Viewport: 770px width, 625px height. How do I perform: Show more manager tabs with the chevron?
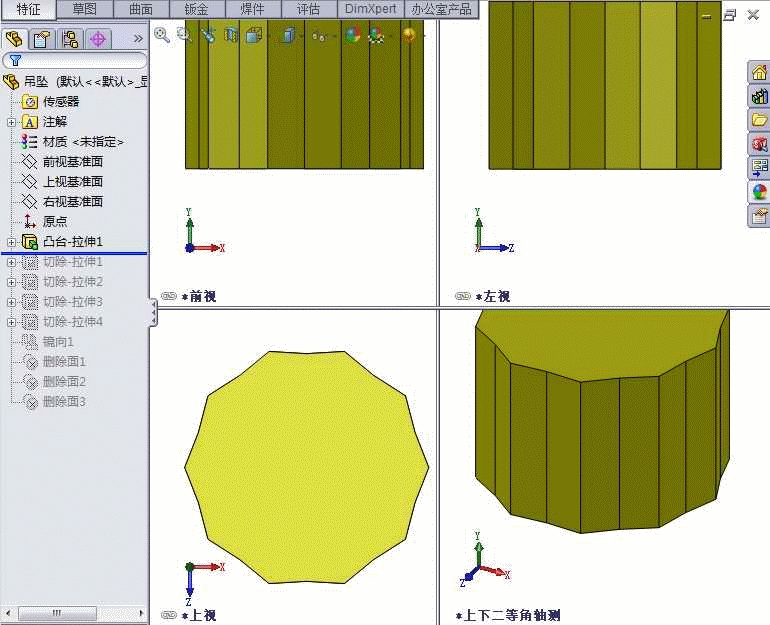click(138, 38)
